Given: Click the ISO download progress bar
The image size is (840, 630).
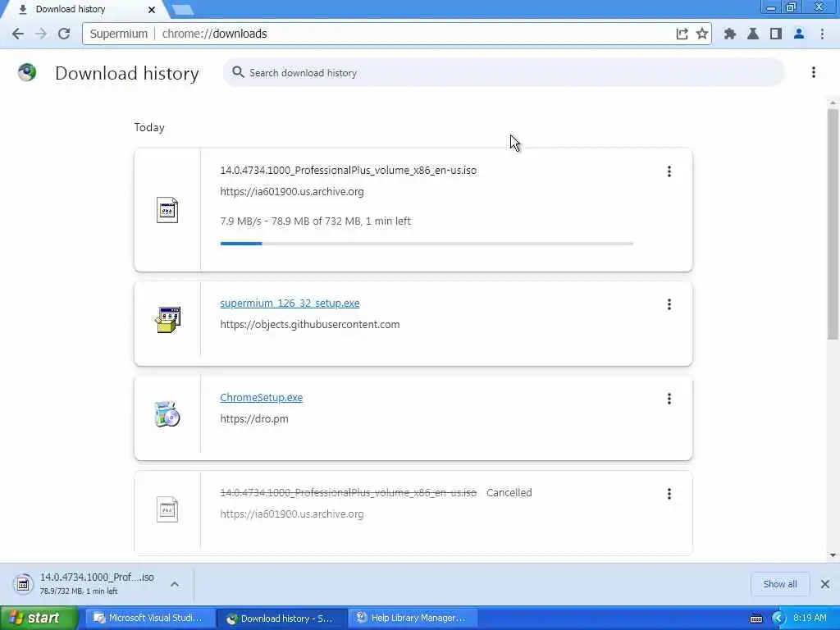Looking at the screenshot, I should coord(427,244).
